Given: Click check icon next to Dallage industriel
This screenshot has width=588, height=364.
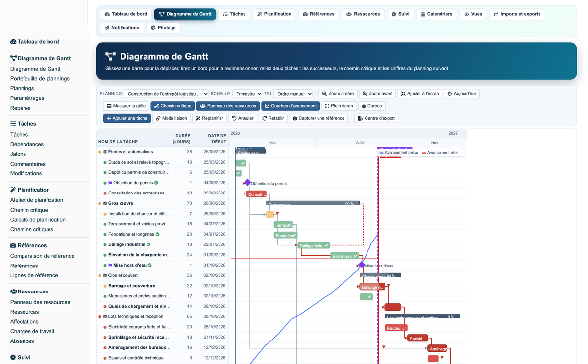Looking at the screenshot, I should tap(148, 244).
